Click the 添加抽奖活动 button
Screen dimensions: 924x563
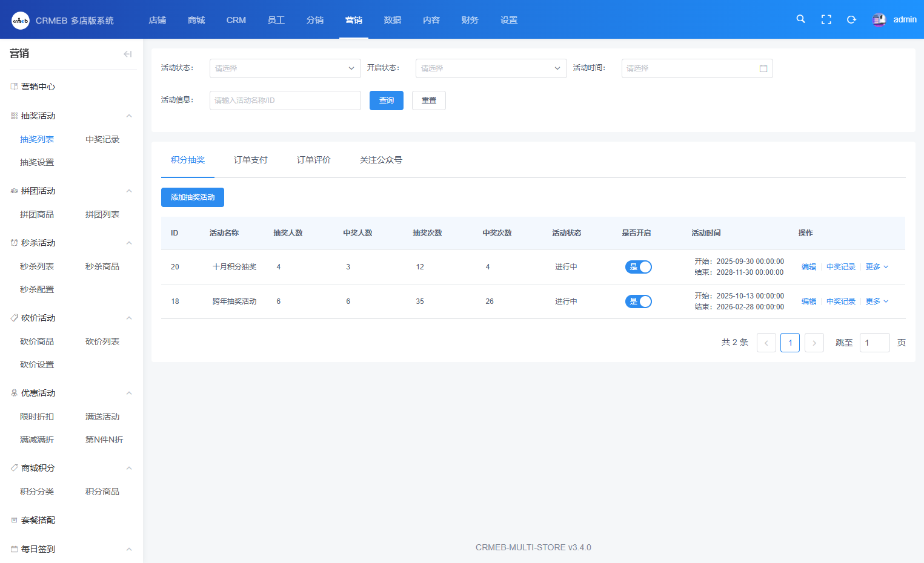pos(193,197)
